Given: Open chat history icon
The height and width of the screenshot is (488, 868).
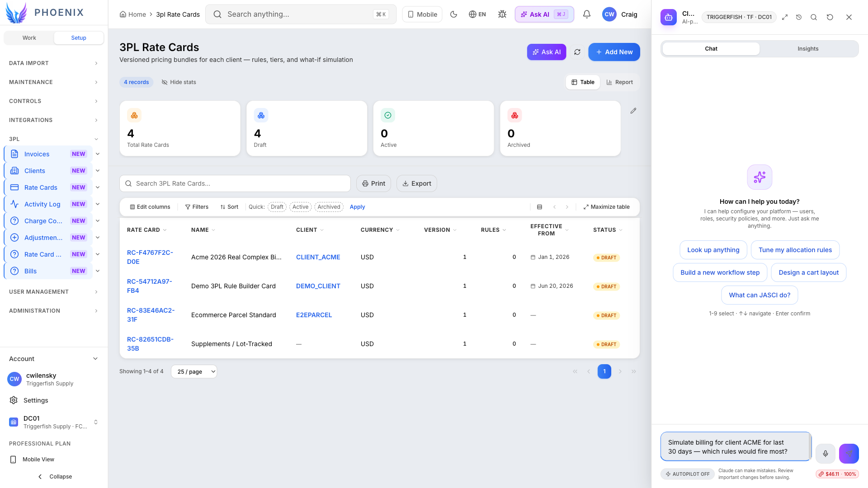Looking at the screenshot, I should [799, 17].
